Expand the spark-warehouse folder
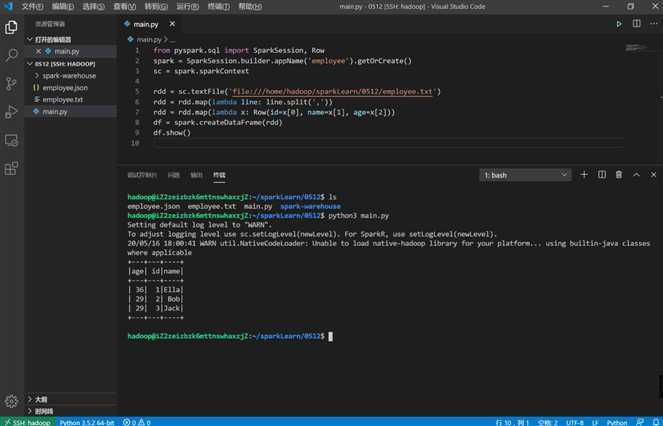Image resolution: width=663 pixels, height=426 pixels. click(x=69, y=76)
